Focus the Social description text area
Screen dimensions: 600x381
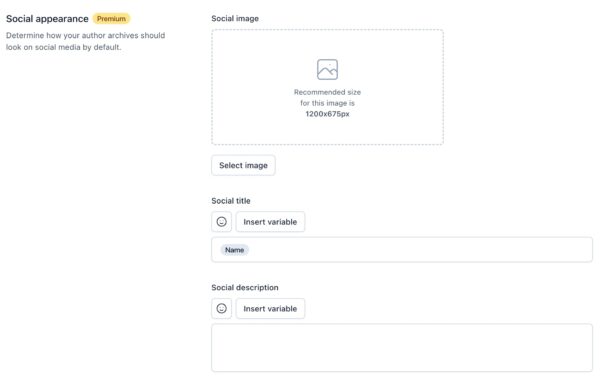tap(402, 348)
